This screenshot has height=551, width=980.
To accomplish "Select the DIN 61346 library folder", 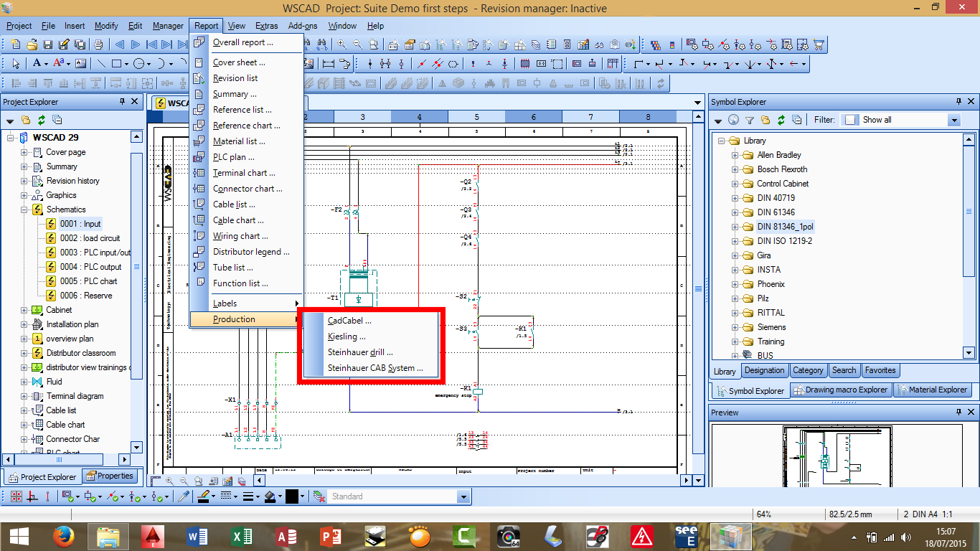I will [776, 212].
